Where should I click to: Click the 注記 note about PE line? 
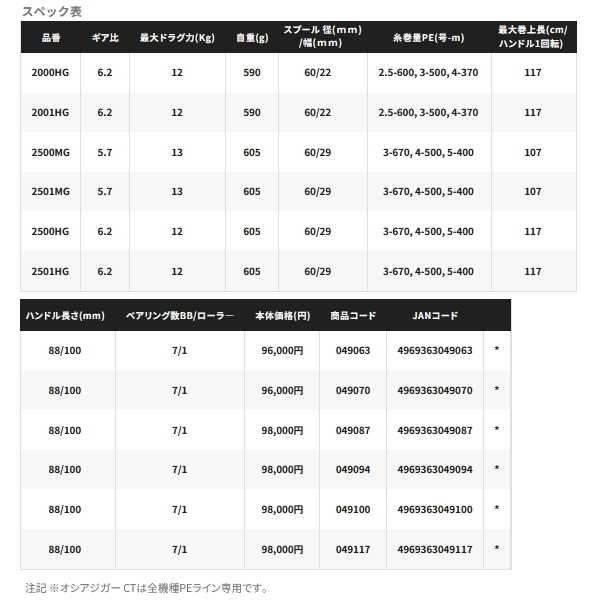(147, 588)
